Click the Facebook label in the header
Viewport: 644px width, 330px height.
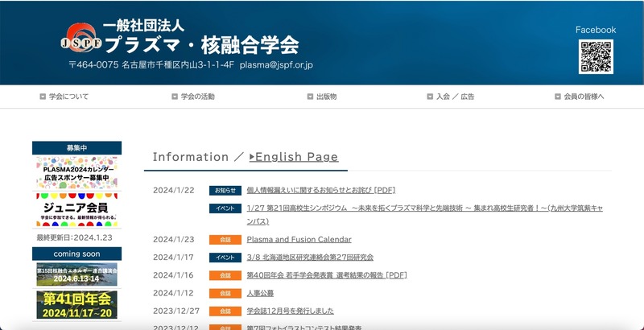pos(595,30)
